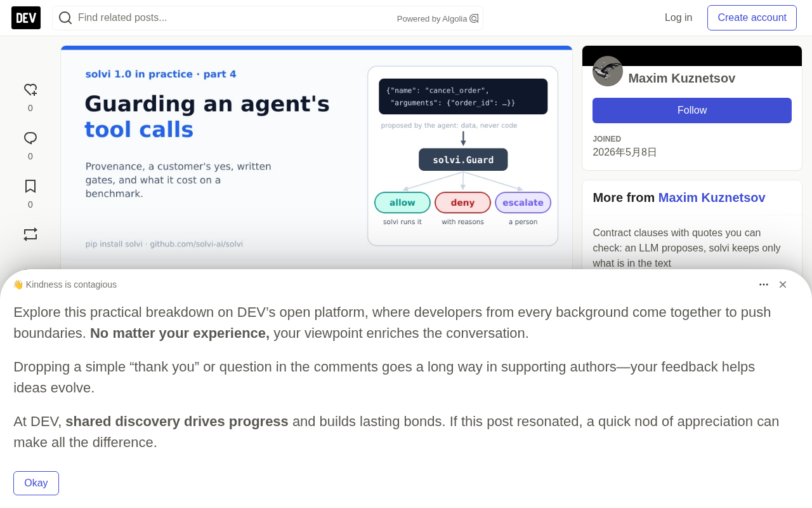
Task: Open Maxim Kuznetsov link under More from
Action: click(712, 197)
